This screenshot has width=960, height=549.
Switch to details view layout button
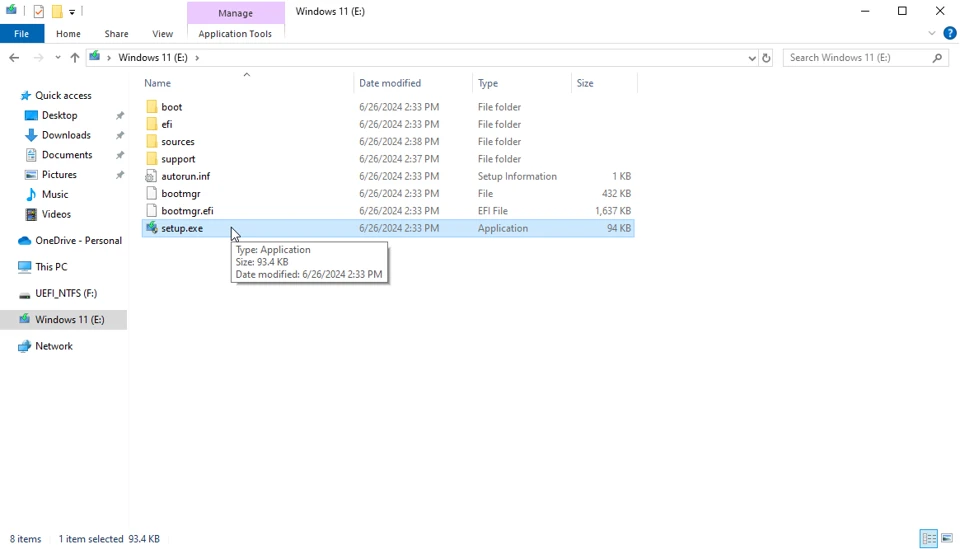point(928,539)
